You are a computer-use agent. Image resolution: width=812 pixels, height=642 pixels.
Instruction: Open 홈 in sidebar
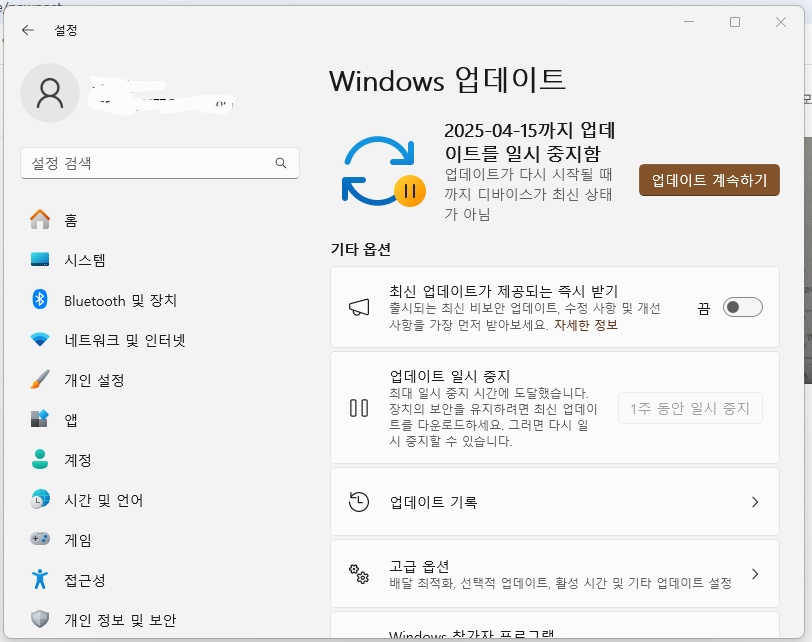71,221
